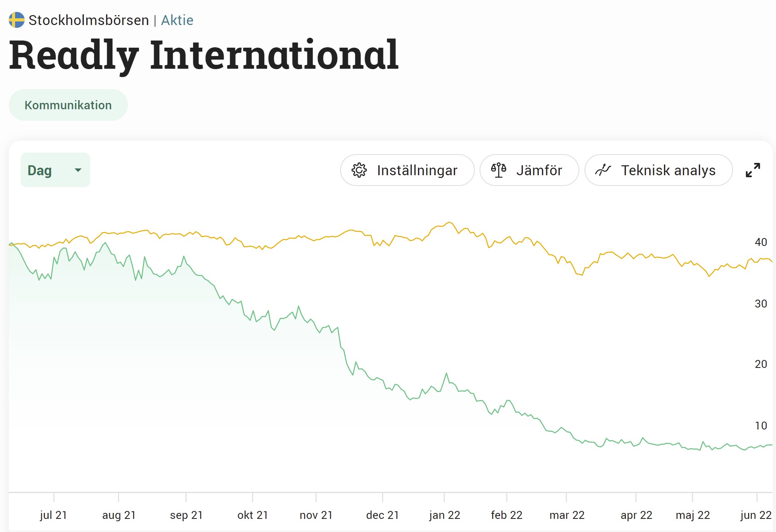Screen dimensions: 776x532
Task: Select the Kommunikation sector tag
Action: (68, 105)
